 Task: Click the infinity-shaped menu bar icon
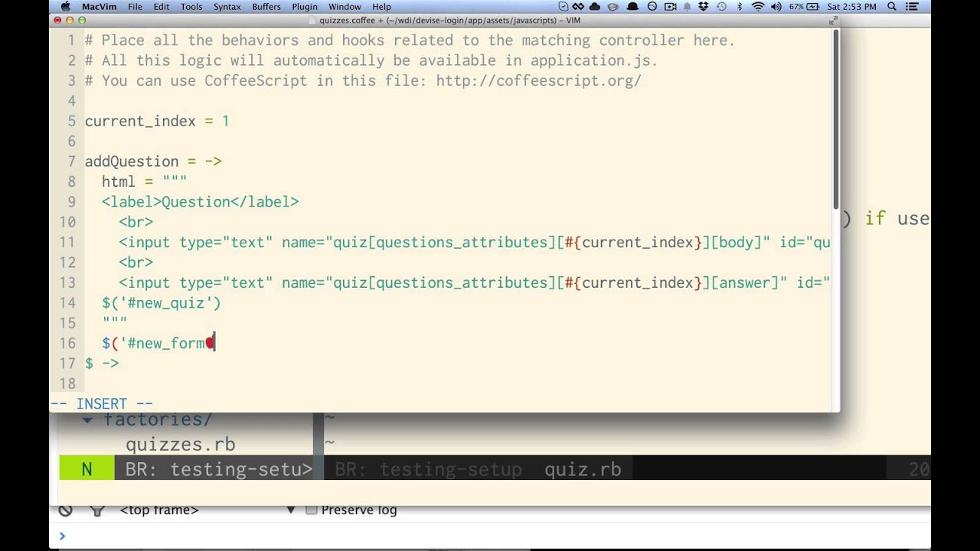coord(579,6)
